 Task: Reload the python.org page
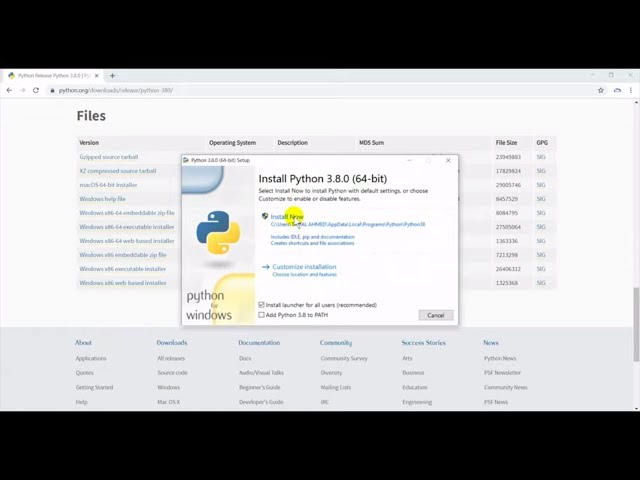click(36, 90)
